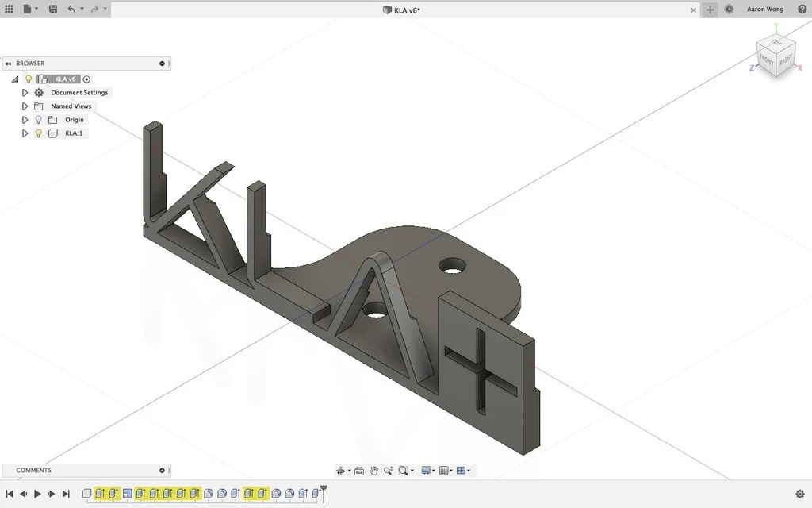Jump to end of timeline
The image size is (812, 508).
click(x=66, y=494)
